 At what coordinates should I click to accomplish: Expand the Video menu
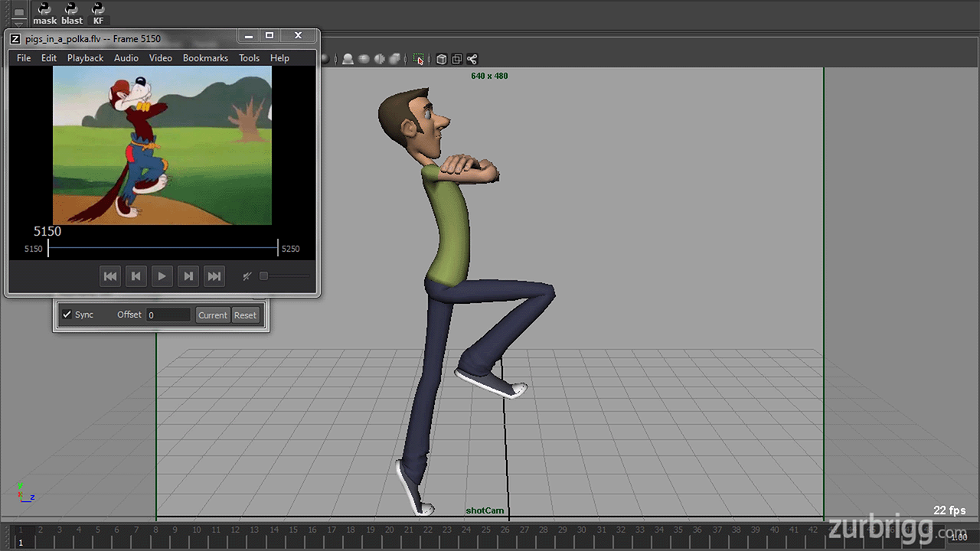pyautogui.click(x=161, y=58)
